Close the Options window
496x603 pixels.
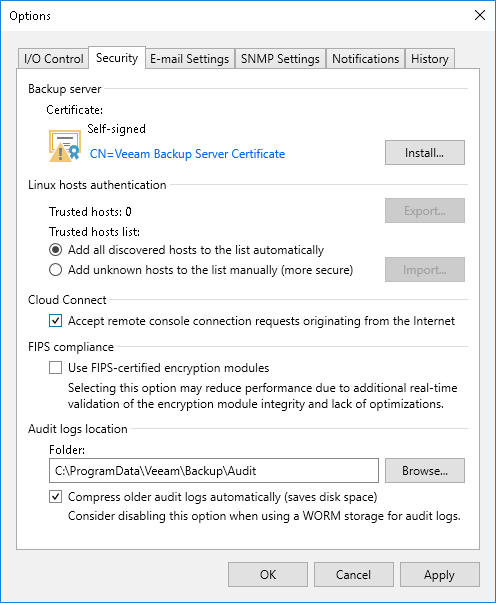click(480, 15)
